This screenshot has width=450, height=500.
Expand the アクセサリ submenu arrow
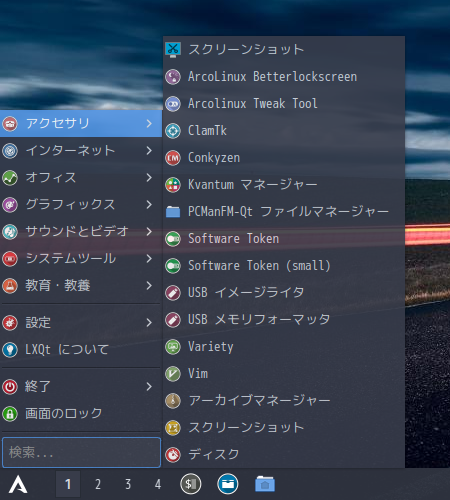tap(149, 124)
